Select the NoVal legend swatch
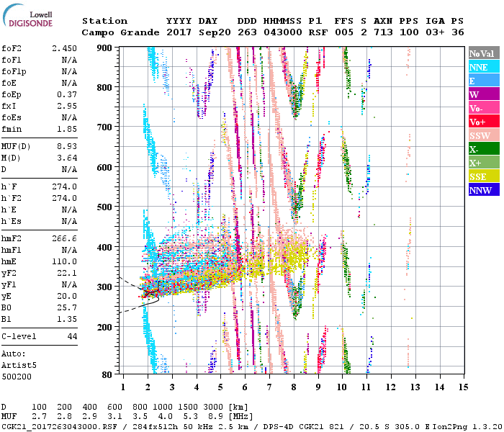 click(x=482, y=54)
